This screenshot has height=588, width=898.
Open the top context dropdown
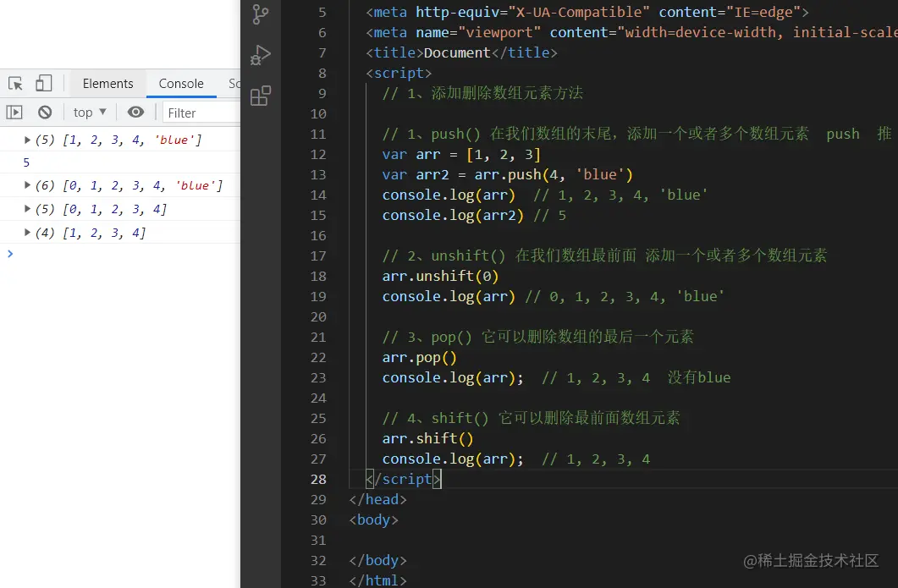90,113
